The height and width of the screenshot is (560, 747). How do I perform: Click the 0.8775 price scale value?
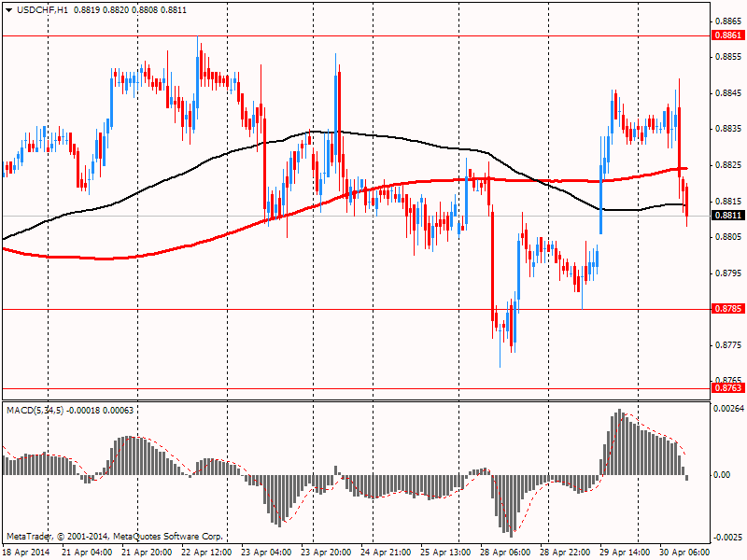click(729, 345)
